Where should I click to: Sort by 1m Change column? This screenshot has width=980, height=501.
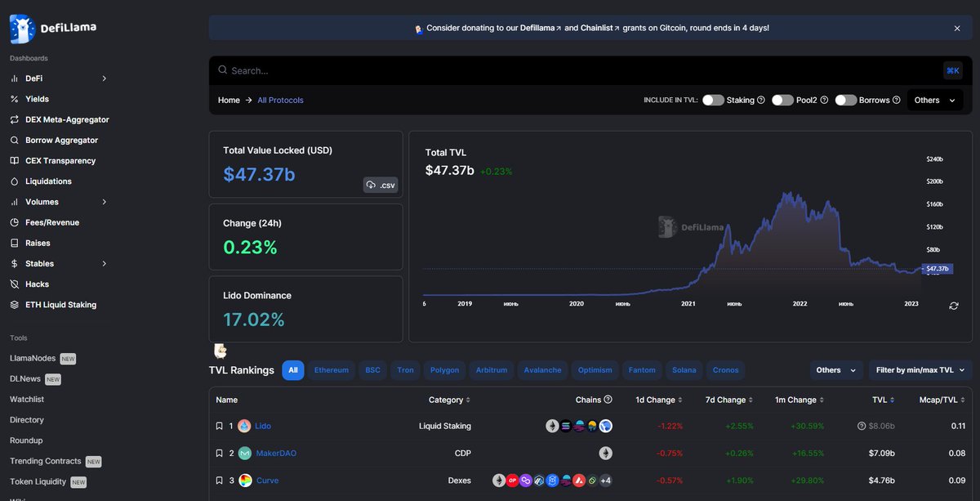point(800,400)
